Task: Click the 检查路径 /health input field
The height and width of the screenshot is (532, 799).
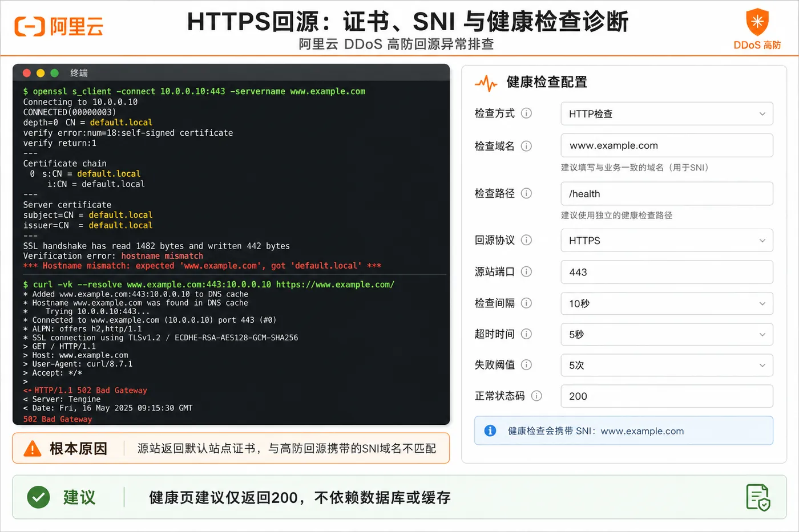Action: [x=667, y=194]
